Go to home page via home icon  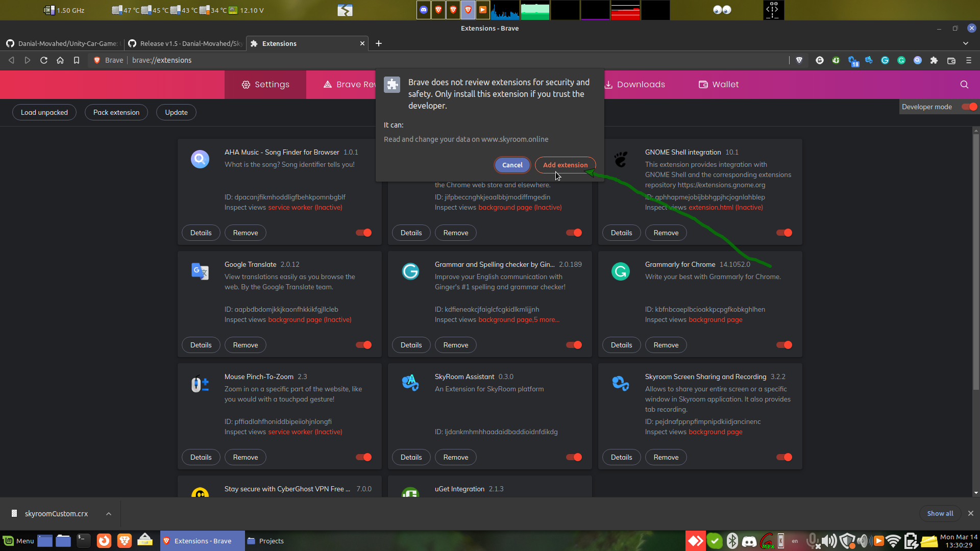[x=60, y=60]
